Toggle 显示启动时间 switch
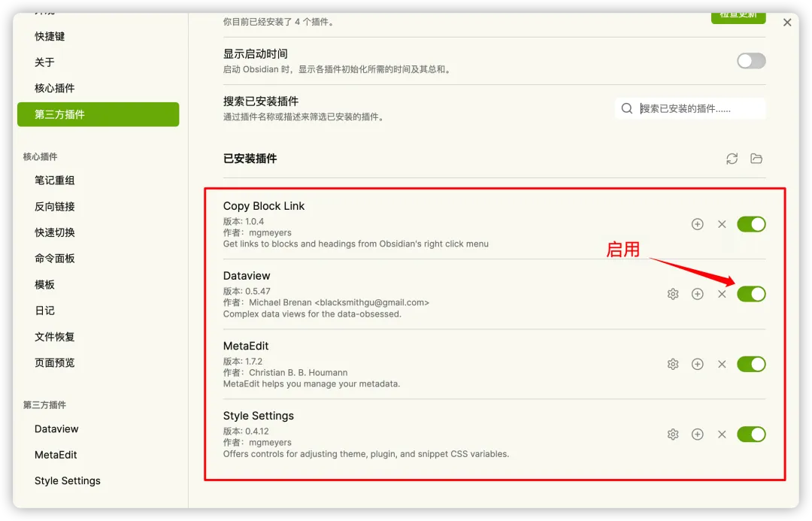 [x=751, y=61]
